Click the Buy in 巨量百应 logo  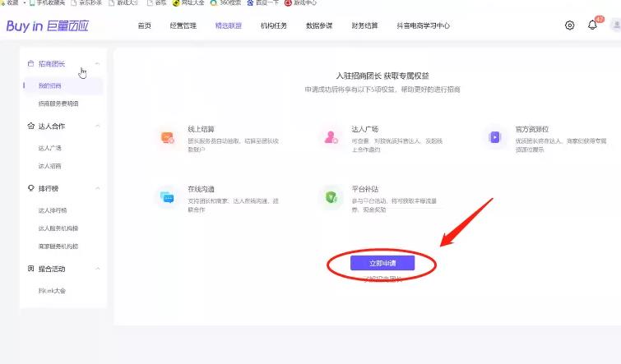47,25
